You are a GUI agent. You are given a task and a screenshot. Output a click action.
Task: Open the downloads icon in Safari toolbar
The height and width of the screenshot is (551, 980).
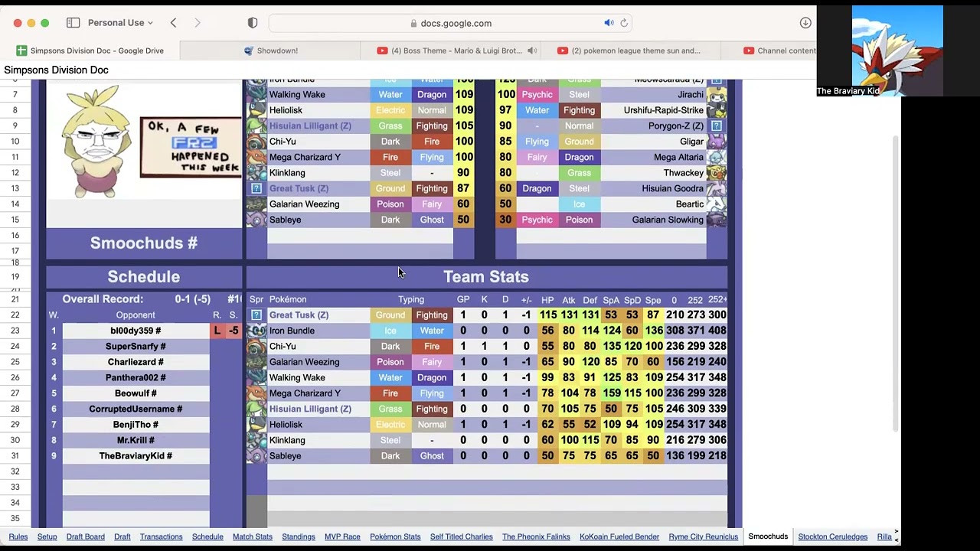805,23
